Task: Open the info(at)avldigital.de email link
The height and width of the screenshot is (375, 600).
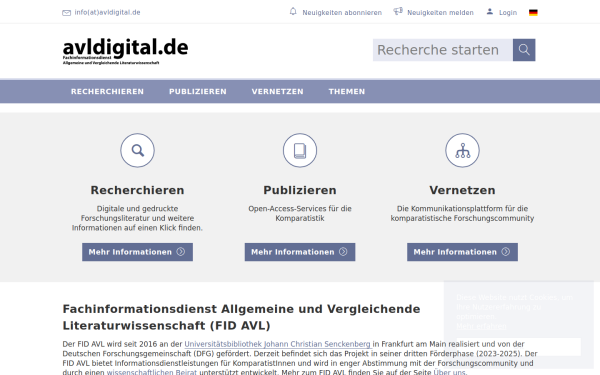Action: coord(107,12)
